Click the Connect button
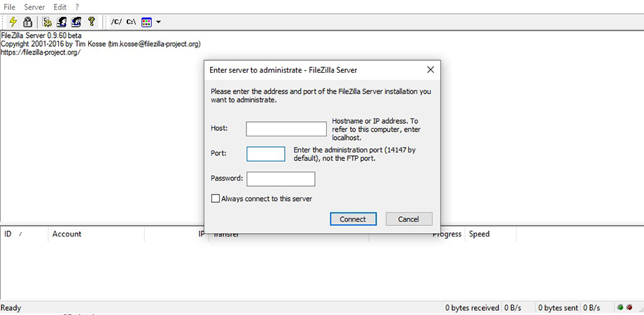644x315 pixels. pos(353,219)
